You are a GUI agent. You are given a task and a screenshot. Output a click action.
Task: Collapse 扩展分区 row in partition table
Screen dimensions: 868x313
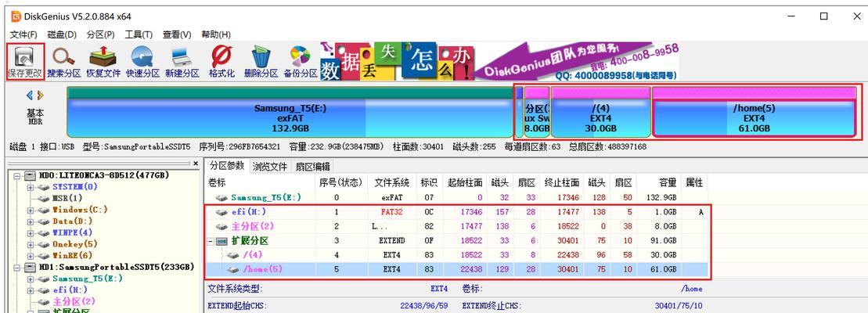(210, 242)
